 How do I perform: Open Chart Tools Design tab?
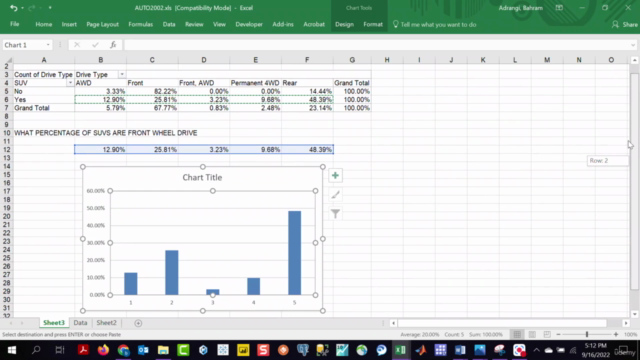pyautogui.click(x=344, y=24)
